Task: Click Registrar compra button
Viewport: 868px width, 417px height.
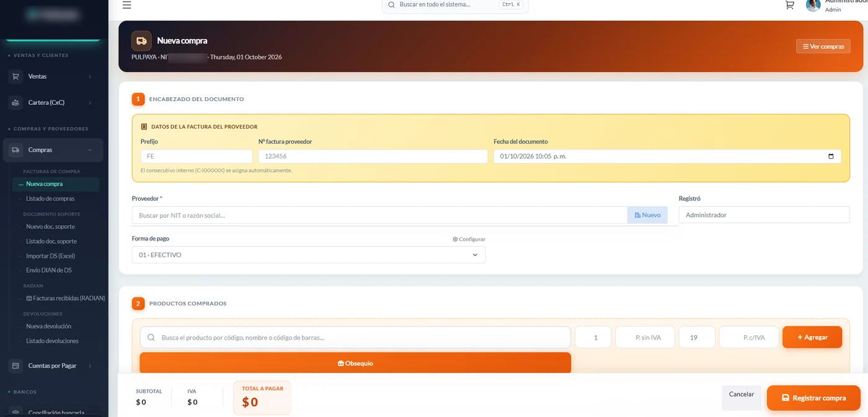Action: tap(813, 398)
